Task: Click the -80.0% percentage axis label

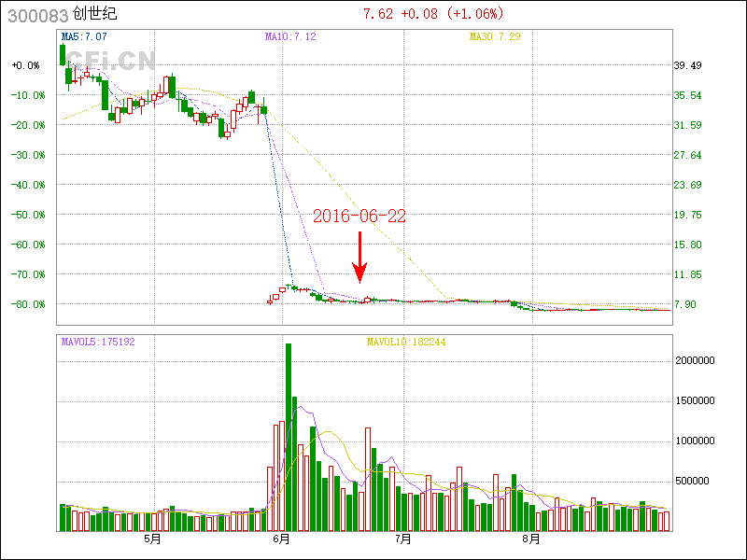Action: point(26,304)
